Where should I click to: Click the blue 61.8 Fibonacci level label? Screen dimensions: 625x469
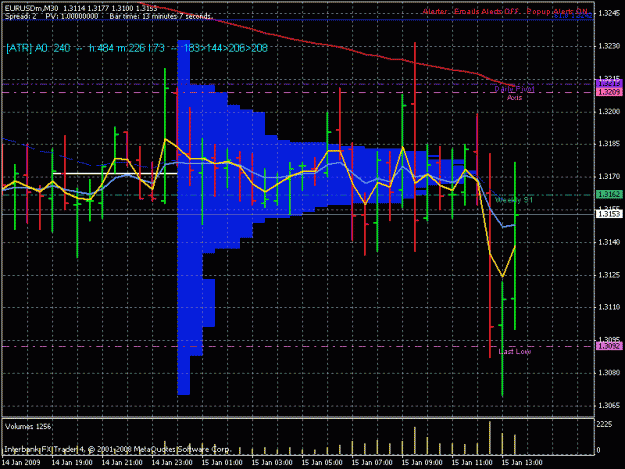pos(571,16)
